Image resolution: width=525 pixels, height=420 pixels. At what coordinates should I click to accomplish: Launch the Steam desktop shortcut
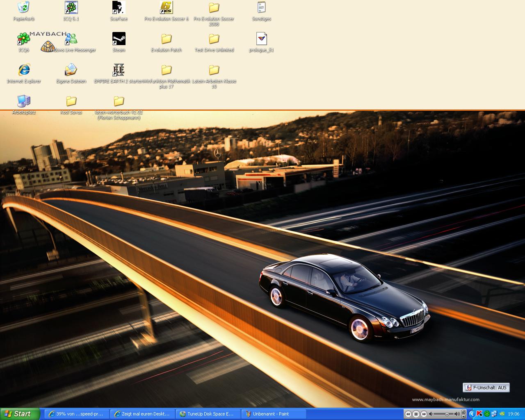click(119, 43)
